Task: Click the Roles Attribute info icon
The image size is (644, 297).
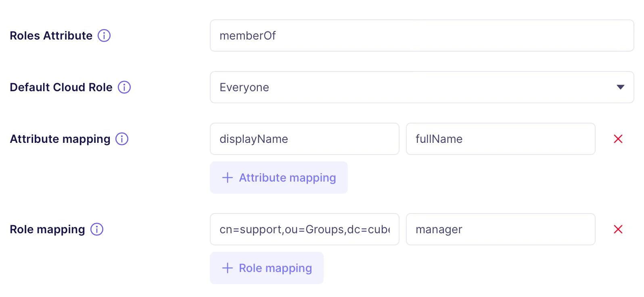Action: (x=104, y=36)
